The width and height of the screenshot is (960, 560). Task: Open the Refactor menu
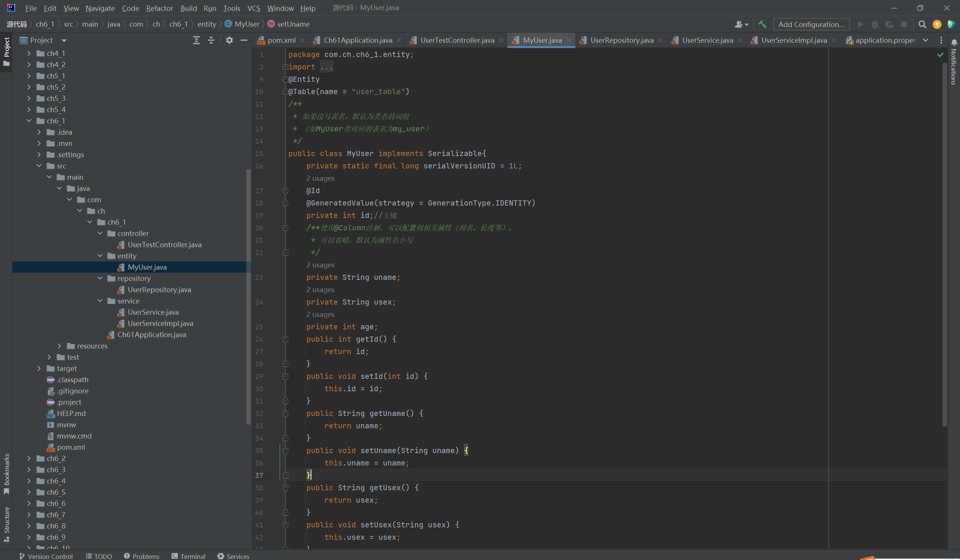click(x=159, y=8)
